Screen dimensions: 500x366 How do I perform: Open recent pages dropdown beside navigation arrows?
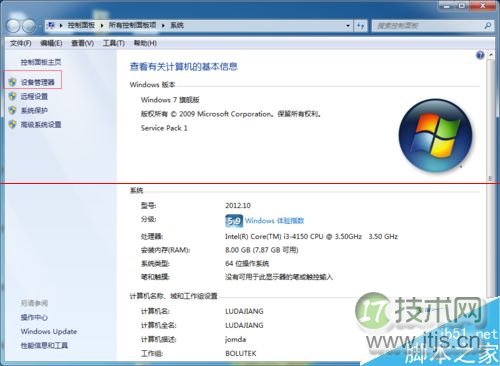40,26
